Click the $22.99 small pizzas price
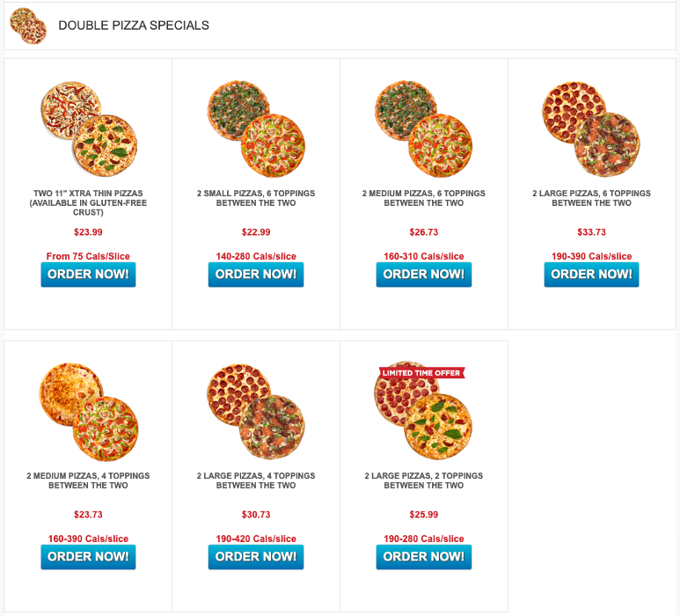680x616 pixels. coord(256,232)
